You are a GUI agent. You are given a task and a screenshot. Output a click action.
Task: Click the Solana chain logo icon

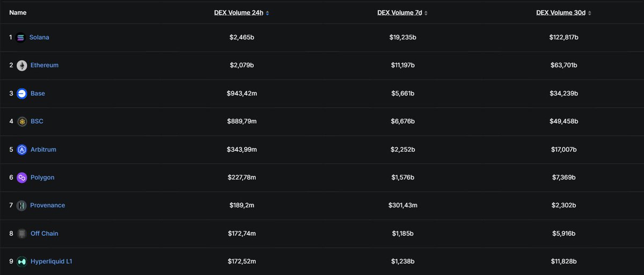point(21,38)
